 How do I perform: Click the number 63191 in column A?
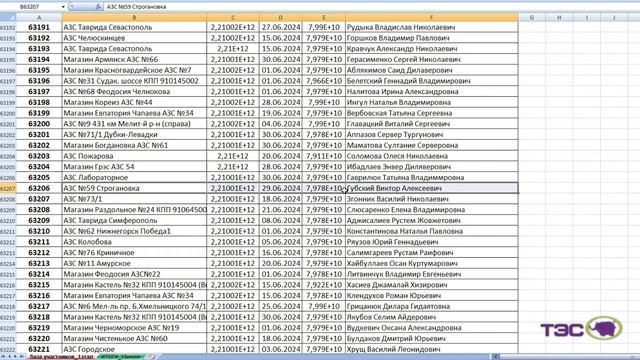point(39,27)
